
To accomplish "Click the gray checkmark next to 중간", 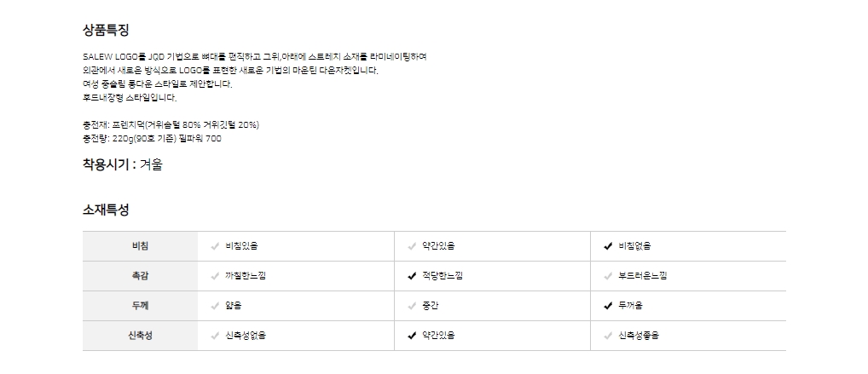I will [412, 306].
